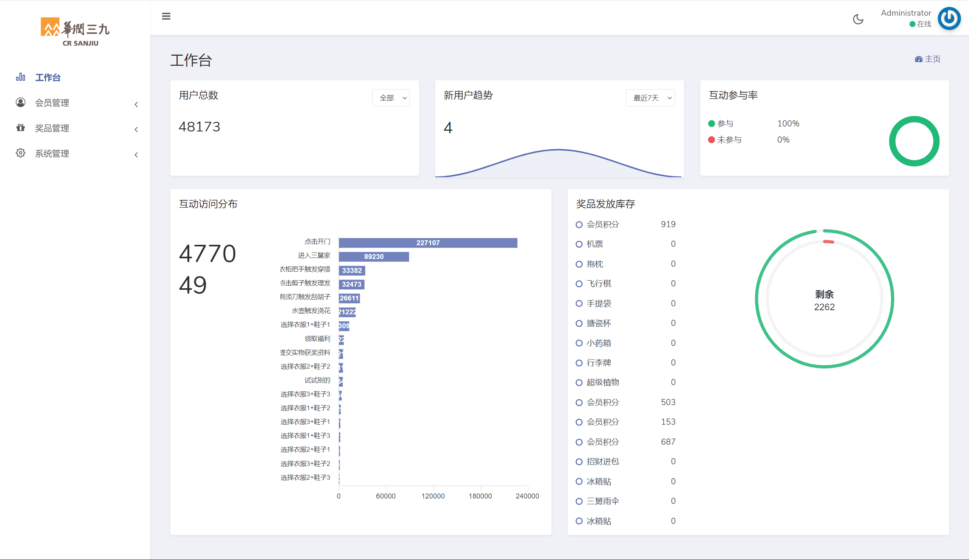Toggle the 会员积分 687 legend marker
Image resolution: width=969 pixels, height=560 pixels.
pos(579,442)
